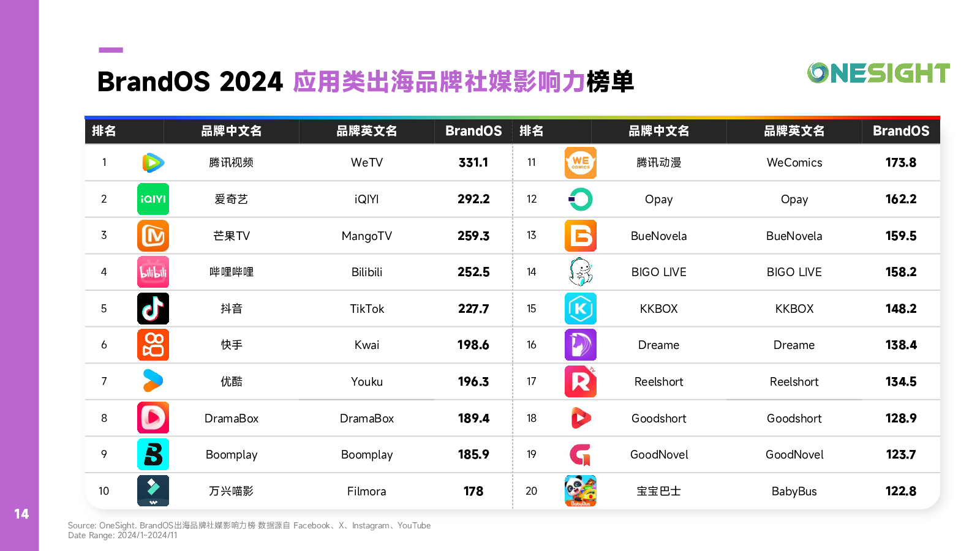Click the black TikTok app icon
Image resolution: width=980 pixels, height=551 pixels.
point(153,309)
